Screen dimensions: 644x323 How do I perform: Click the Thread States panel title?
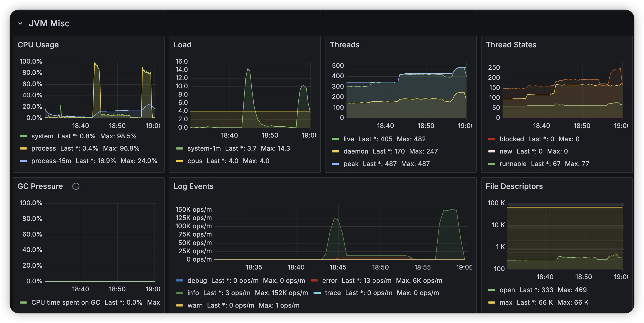point(511,45)
